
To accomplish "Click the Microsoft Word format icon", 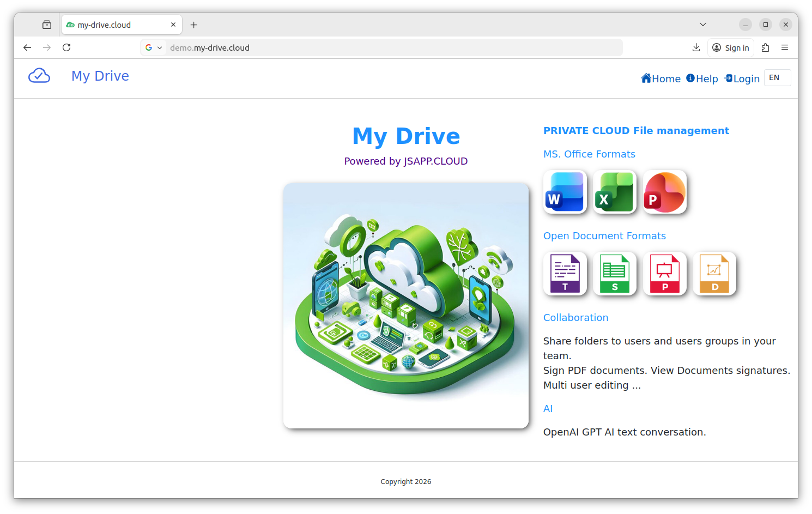I will [565, 192].
